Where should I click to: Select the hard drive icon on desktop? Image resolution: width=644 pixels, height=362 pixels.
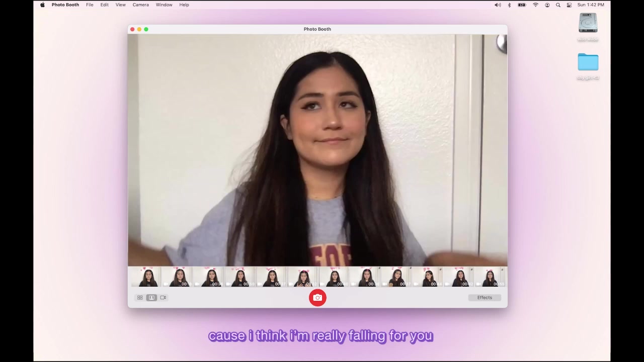[588, 23]
